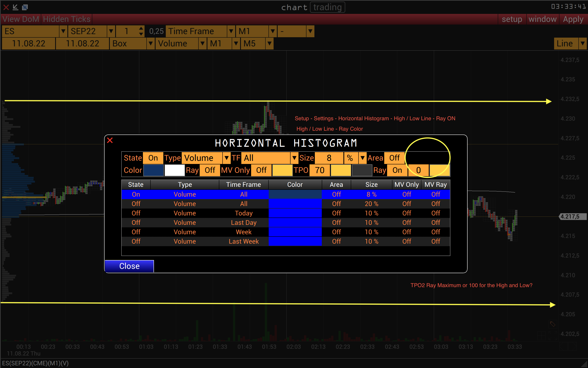588x368 pixels.
Task: Open the Time Frame dropdown arrow
Action: coord(231,31)
